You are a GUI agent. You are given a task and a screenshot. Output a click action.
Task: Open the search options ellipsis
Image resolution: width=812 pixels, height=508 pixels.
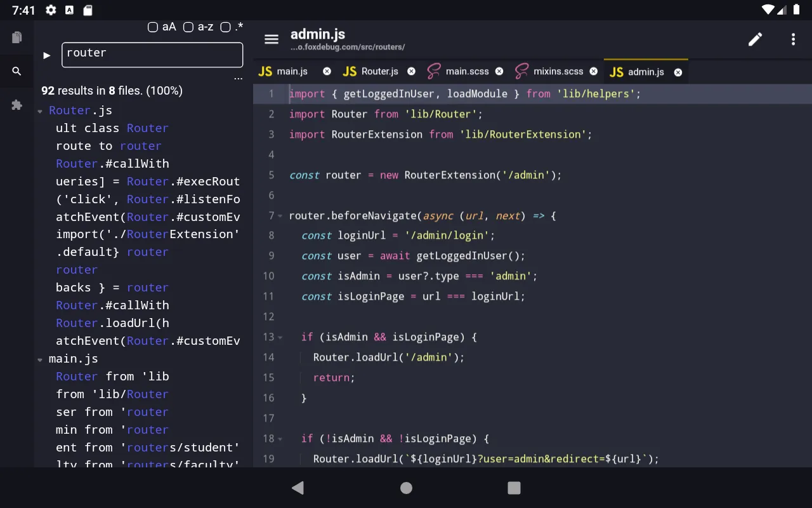(x=238, y=79)
